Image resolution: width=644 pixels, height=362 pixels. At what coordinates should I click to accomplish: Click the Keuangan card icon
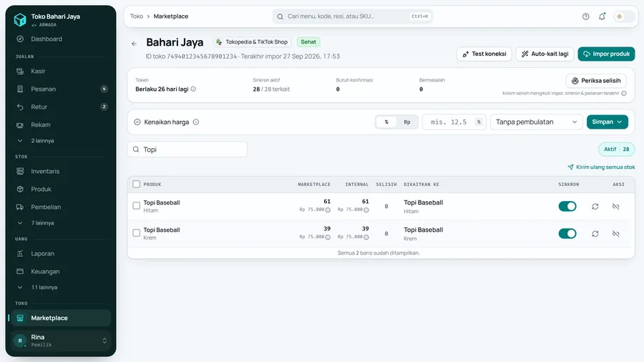(20, 271)
